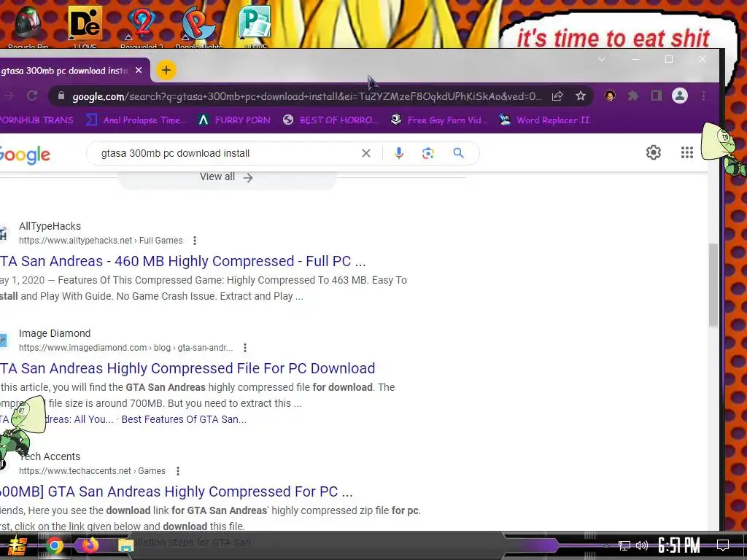Open the tab search chevron
This screenshot has height=560, width=747.
click(x=602, y=59)
